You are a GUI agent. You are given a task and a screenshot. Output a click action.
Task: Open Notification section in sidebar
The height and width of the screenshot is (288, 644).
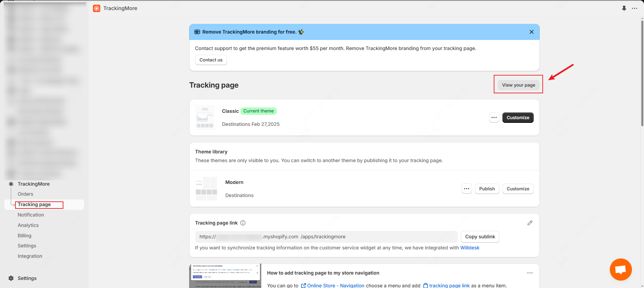(31, 215)
